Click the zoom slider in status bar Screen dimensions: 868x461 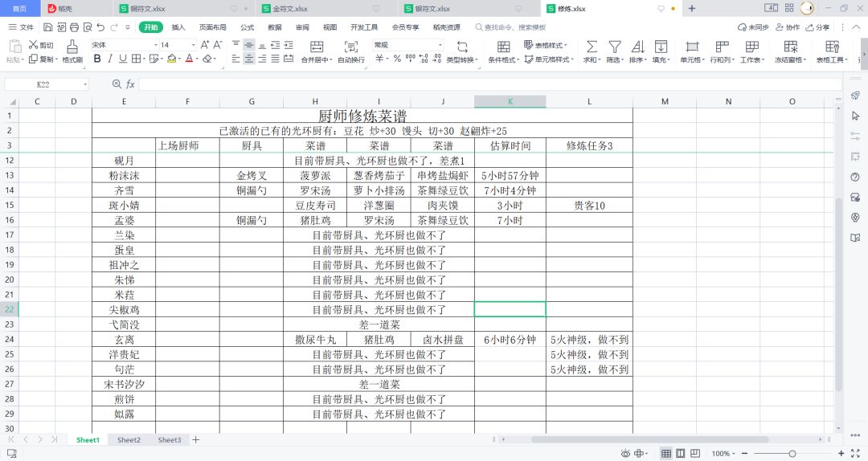click(x=792, y=453)
